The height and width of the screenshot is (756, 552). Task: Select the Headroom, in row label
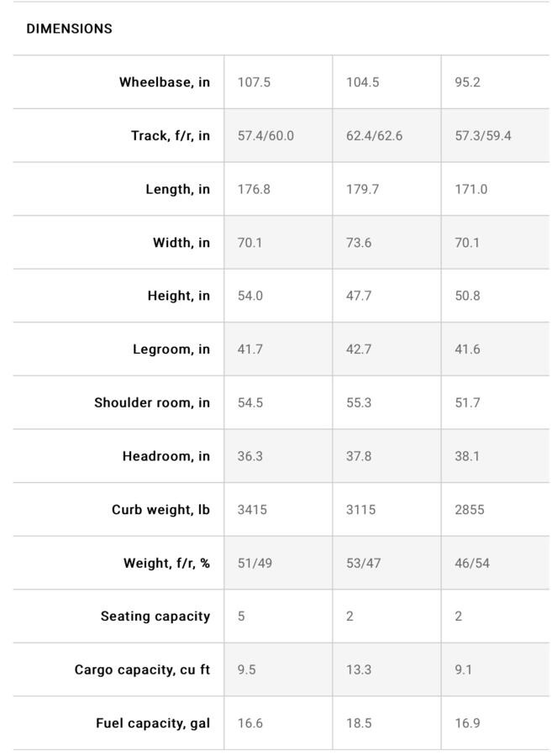[x=166, y=456]
